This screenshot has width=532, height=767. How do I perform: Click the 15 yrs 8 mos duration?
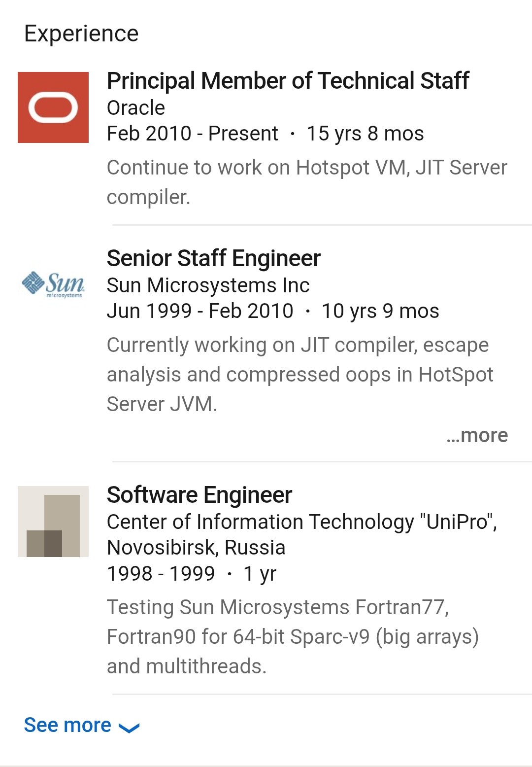coord(365,134)
